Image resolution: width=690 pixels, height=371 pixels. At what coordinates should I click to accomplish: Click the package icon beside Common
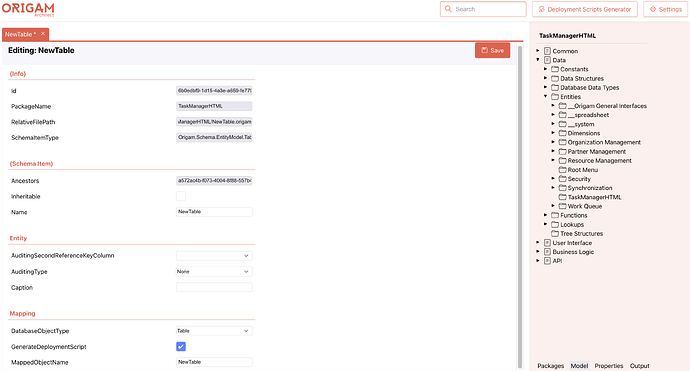(x=547, y=51)
